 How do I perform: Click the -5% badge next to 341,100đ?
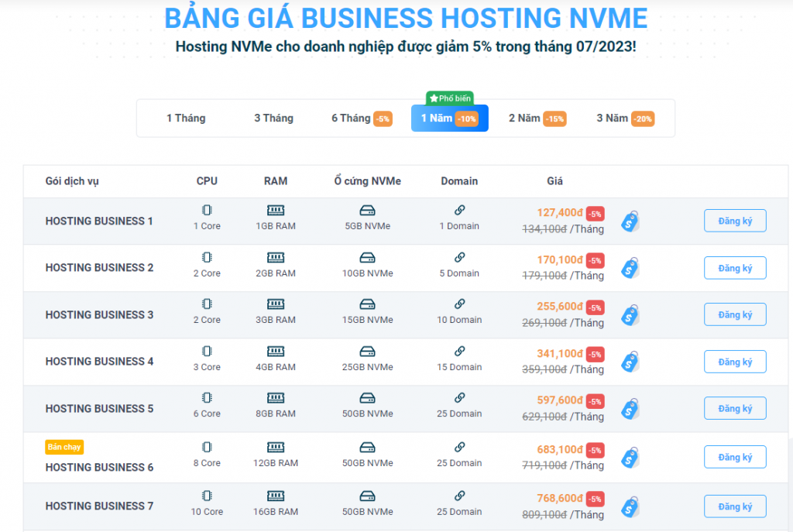click(x=596, y=355)
